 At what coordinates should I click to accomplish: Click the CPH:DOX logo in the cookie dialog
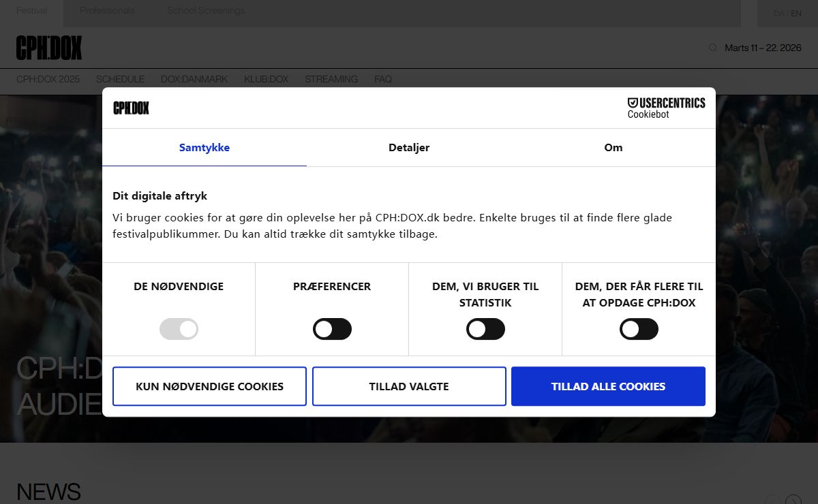131,108
